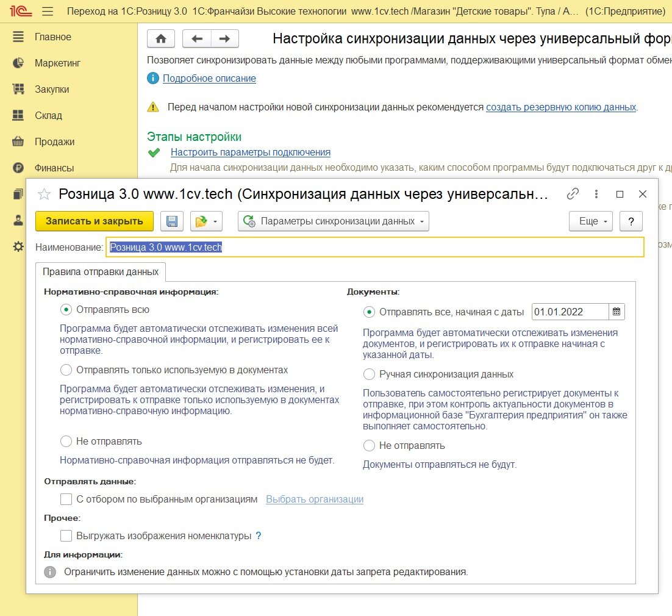The height and width of the screenshot is (616, 672).
Task: Open the Еще dropdown menu
Action: click(590, 221)
